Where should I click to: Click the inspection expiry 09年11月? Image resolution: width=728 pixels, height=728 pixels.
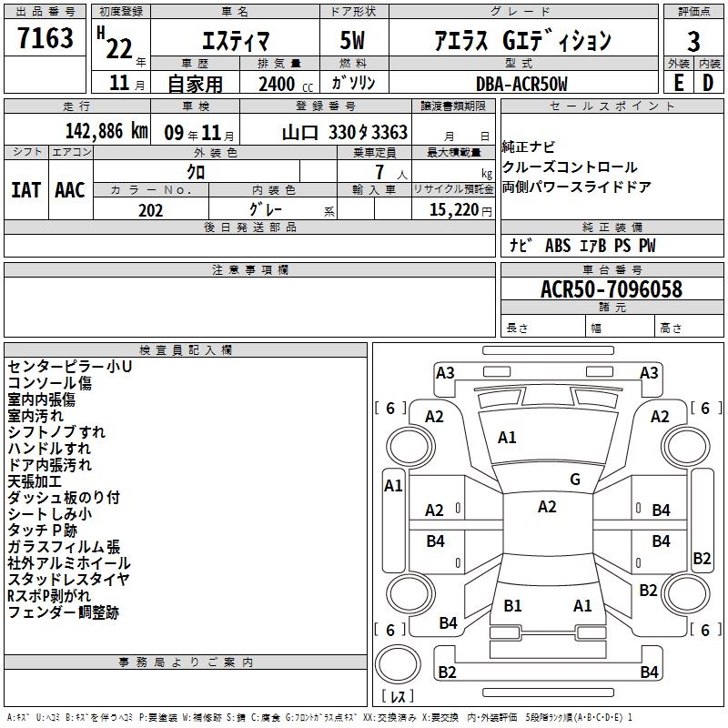[x=198, y=133]
